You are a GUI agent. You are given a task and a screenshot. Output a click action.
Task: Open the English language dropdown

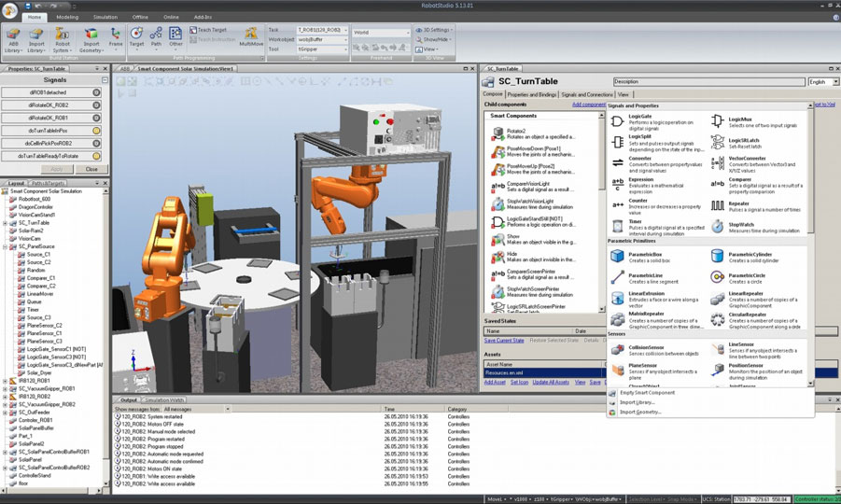point(822,82)
